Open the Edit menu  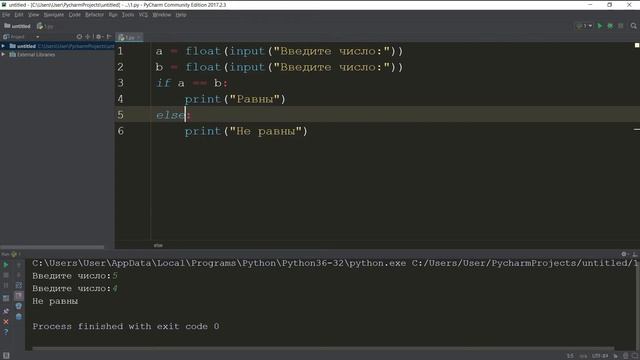(19, 15)
